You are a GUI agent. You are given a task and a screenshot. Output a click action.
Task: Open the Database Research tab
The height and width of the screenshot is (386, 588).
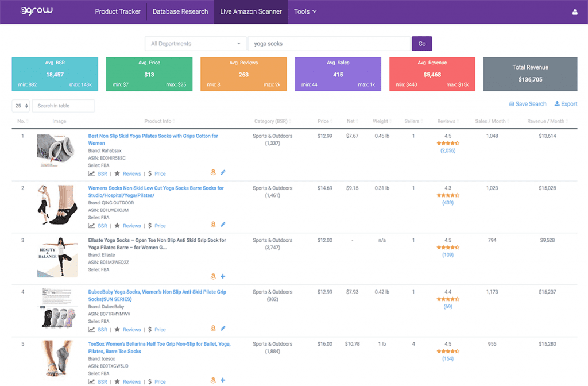click(x=180, y=11)
